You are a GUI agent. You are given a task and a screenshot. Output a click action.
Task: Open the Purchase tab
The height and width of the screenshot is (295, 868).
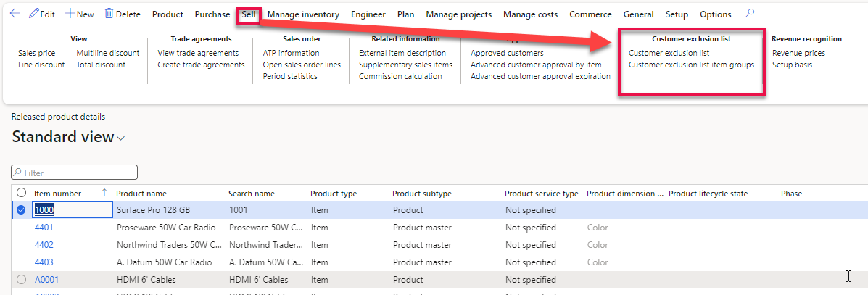click(x=212, y=14)
